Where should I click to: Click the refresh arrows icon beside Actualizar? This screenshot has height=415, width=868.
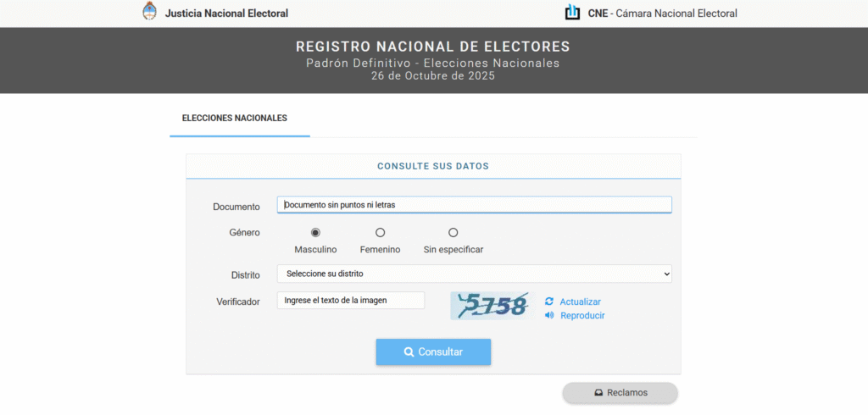coord(549,302)
